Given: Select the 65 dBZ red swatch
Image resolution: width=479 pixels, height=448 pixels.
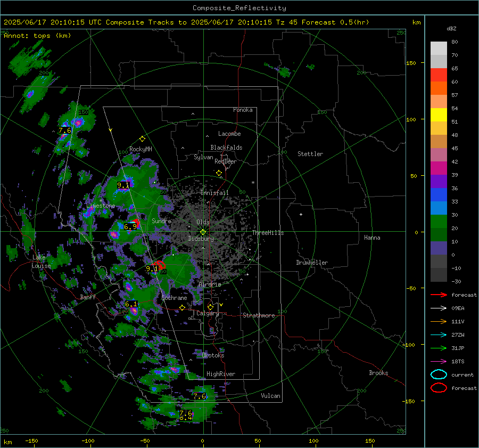Looking at the screenshot, I should [439, 75].
